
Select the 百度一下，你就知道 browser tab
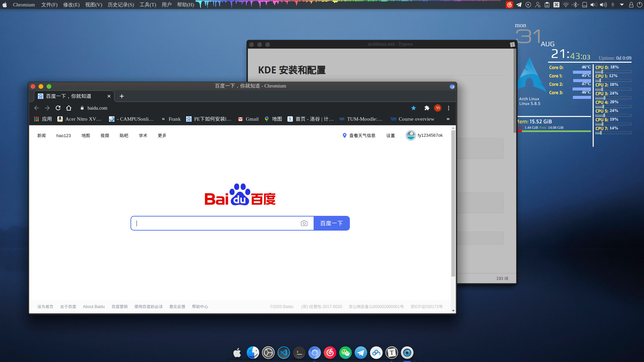tap(74, 96)
